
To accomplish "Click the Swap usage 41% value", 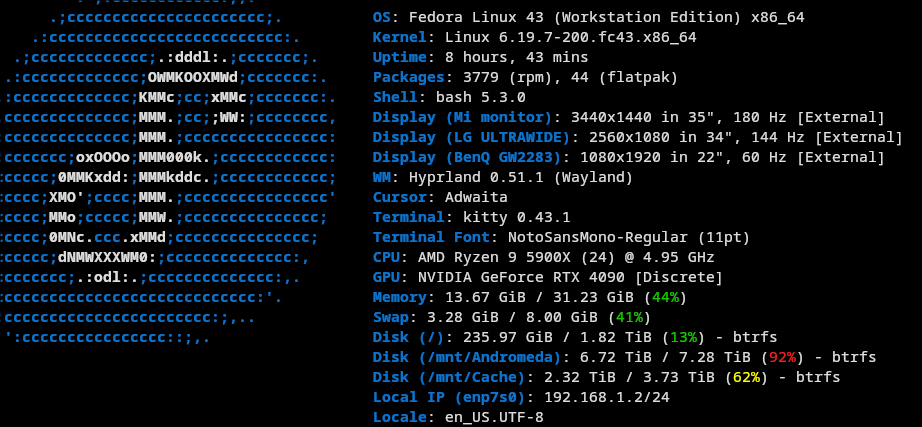I will (629, 318).
